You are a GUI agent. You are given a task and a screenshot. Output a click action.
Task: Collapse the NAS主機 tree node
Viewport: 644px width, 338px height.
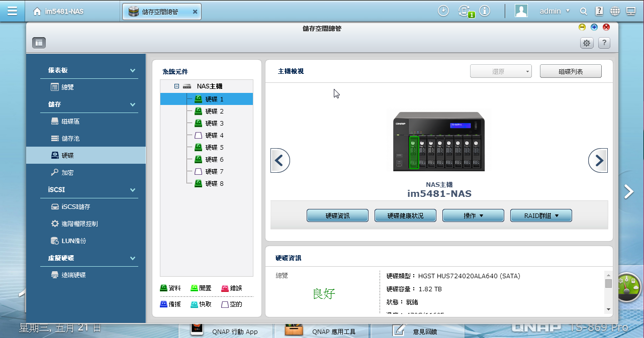(176, 86)
